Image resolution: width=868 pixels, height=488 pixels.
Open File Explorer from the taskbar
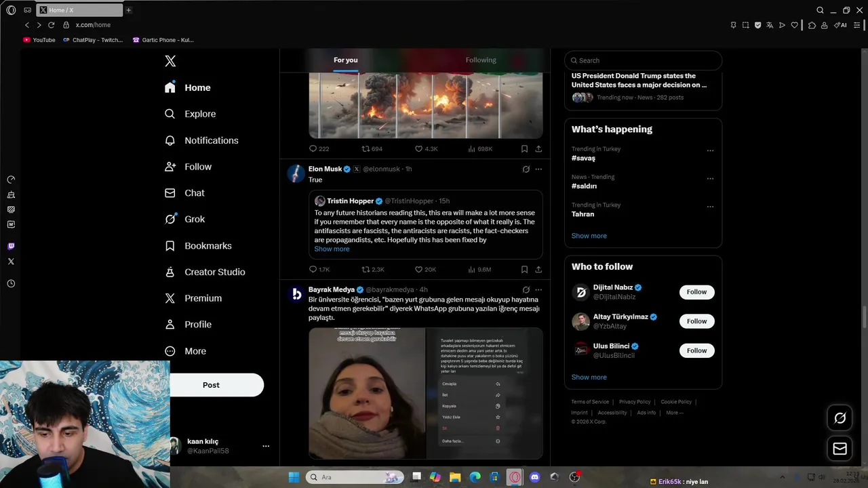click(x=455, y=477)
